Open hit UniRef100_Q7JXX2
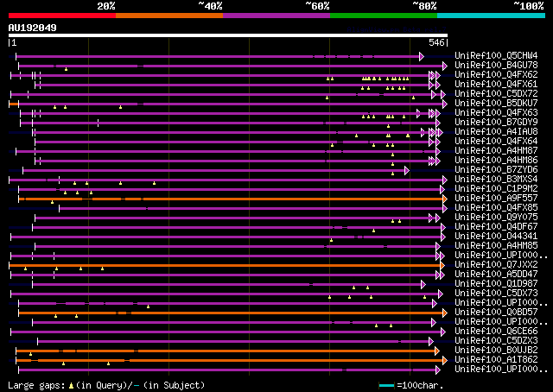The height and width of the screenshot is (392, 553). pos(496,265)
